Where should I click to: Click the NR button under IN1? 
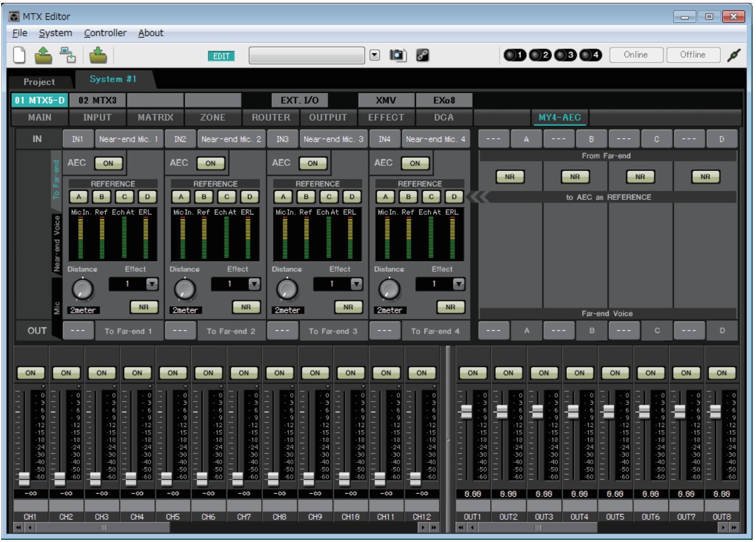(x=143, y=306)
